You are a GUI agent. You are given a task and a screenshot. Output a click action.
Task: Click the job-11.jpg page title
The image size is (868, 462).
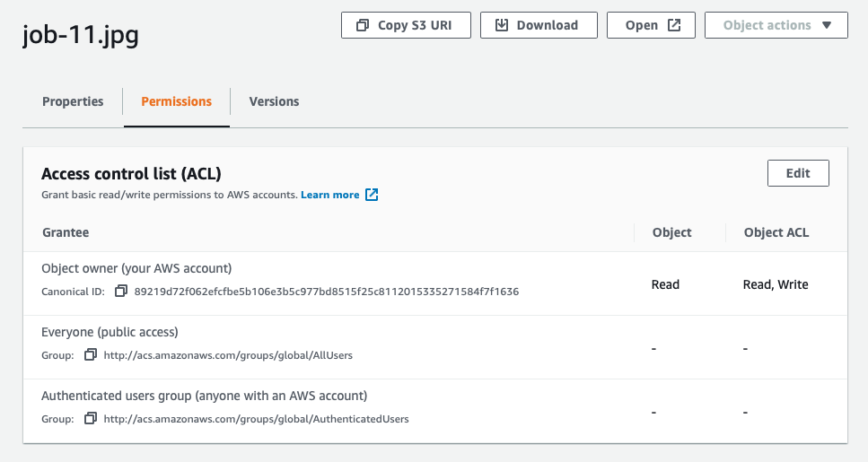click(81, 36)
